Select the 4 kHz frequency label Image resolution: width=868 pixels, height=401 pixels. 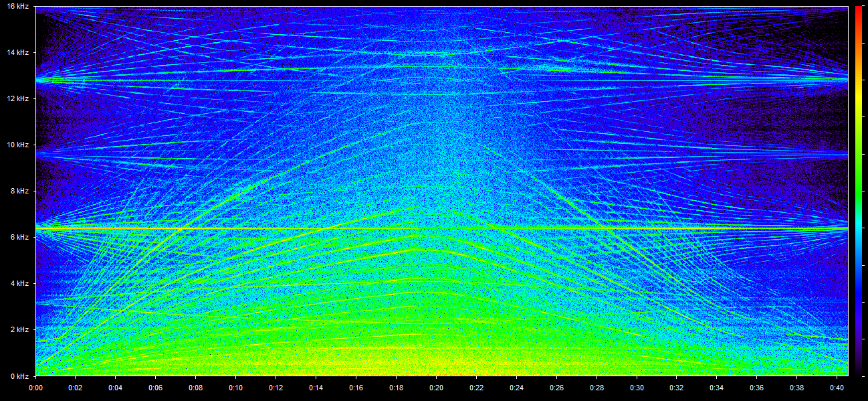(x=19, y=283)
